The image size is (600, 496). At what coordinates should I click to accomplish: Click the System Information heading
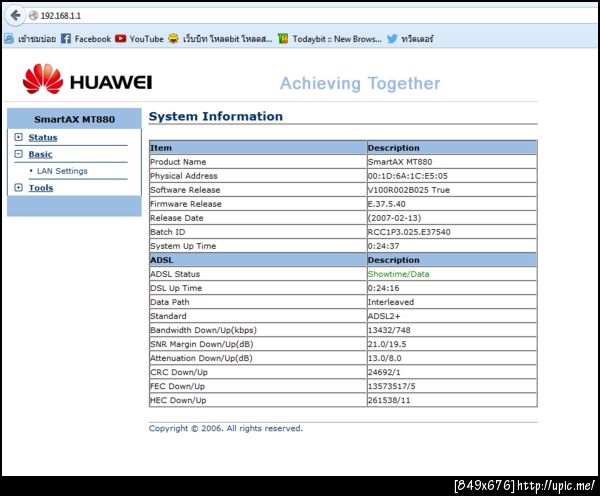coord(216,116)
